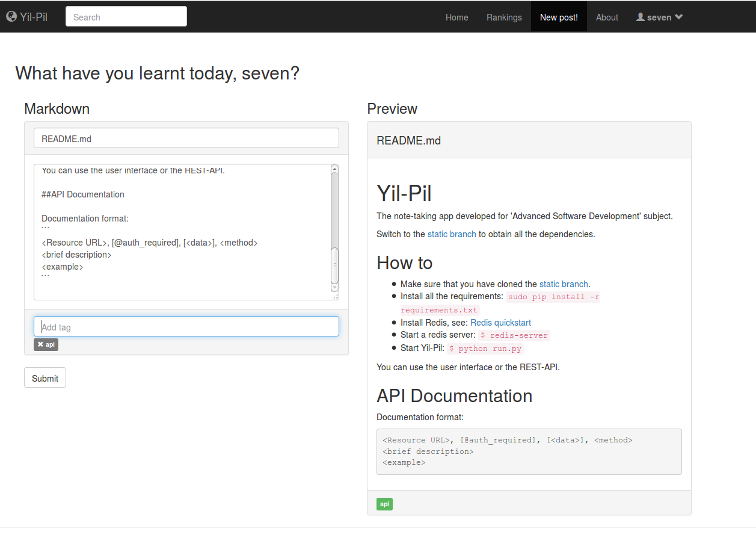Follow the first static branch link
Viewport: 756px width, 555px height.
click(452, 234)
